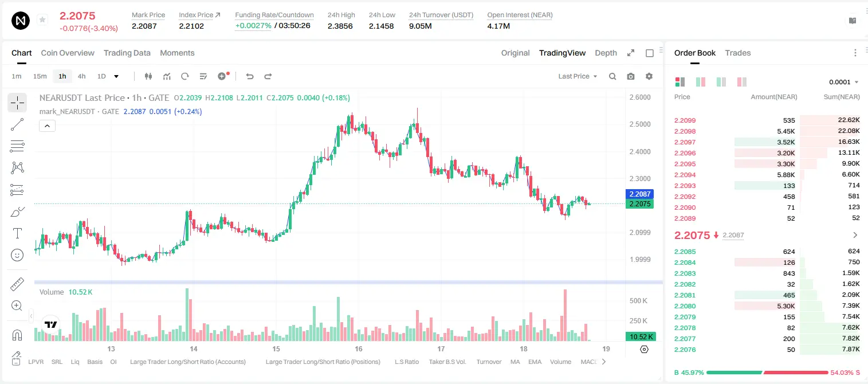This screenshot has width=868, height=384.
Task: Expand the Last Price type dropdown
Action: [x=578, y=76]
